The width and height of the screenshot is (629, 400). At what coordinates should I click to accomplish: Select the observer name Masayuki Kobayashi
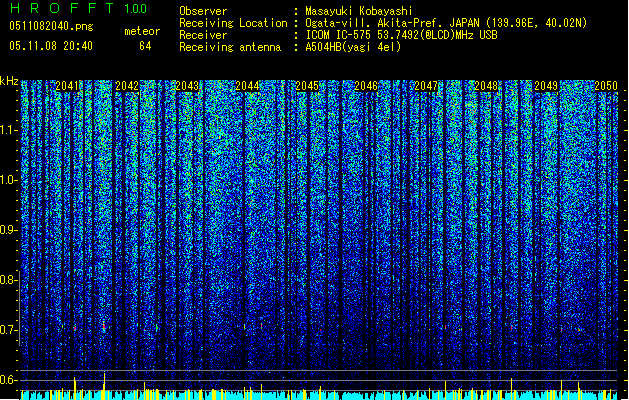[359, 11]
